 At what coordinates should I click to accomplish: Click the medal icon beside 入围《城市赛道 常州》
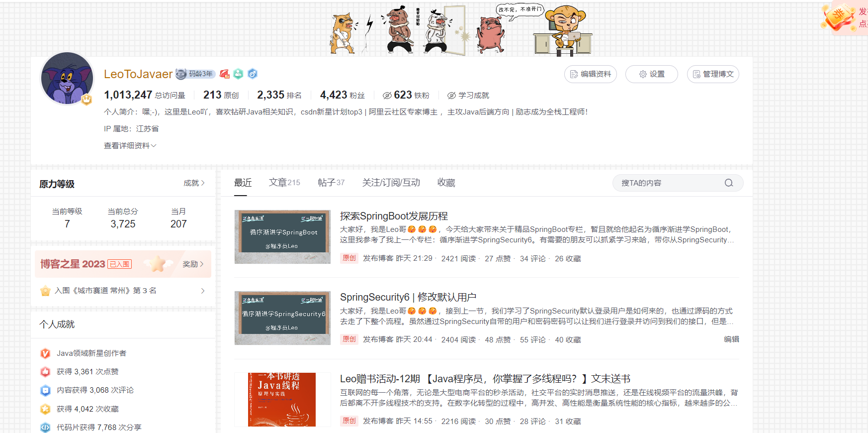pyautogui.click(x=45, y=291)
